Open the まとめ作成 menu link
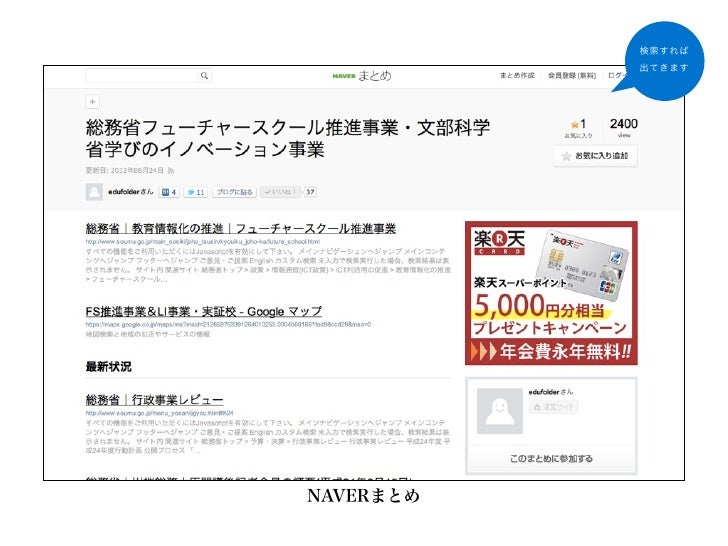 pyautogui.click(x=517, y=75)
